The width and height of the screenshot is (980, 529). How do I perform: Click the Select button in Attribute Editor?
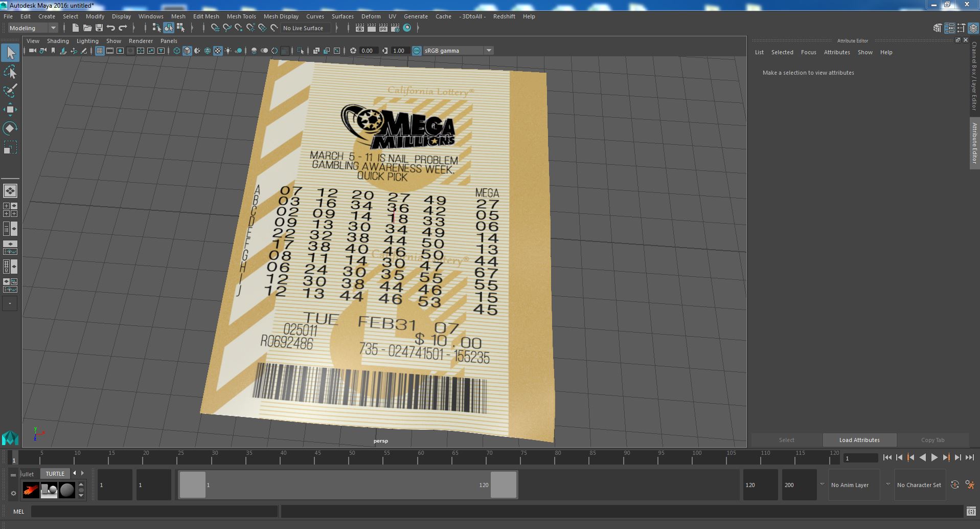[787, 440]
